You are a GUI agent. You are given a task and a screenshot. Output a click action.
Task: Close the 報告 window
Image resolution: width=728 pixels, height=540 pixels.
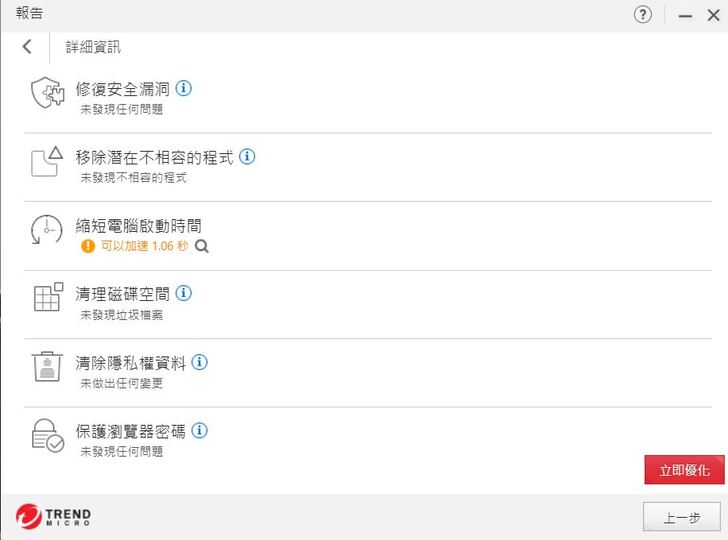[x=713, y=15]
